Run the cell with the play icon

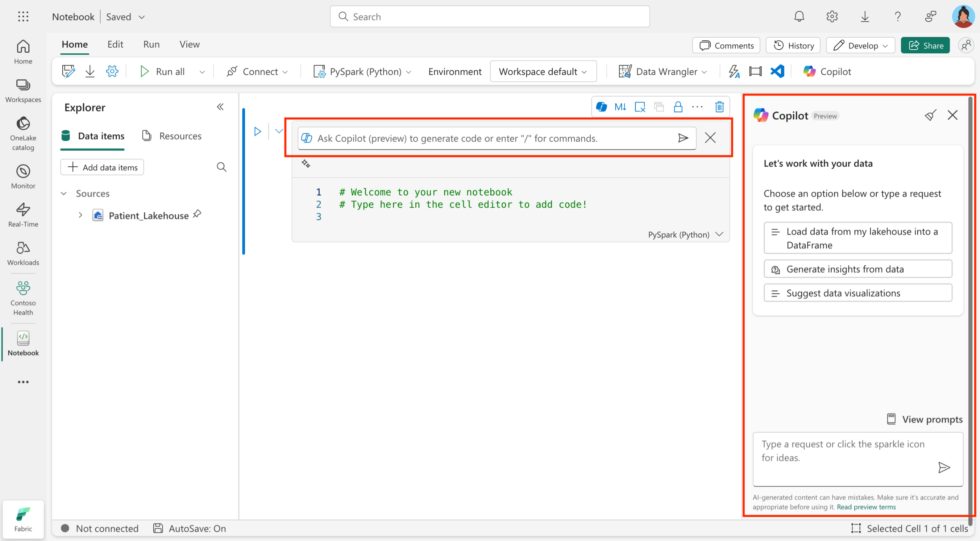(258, 132)
